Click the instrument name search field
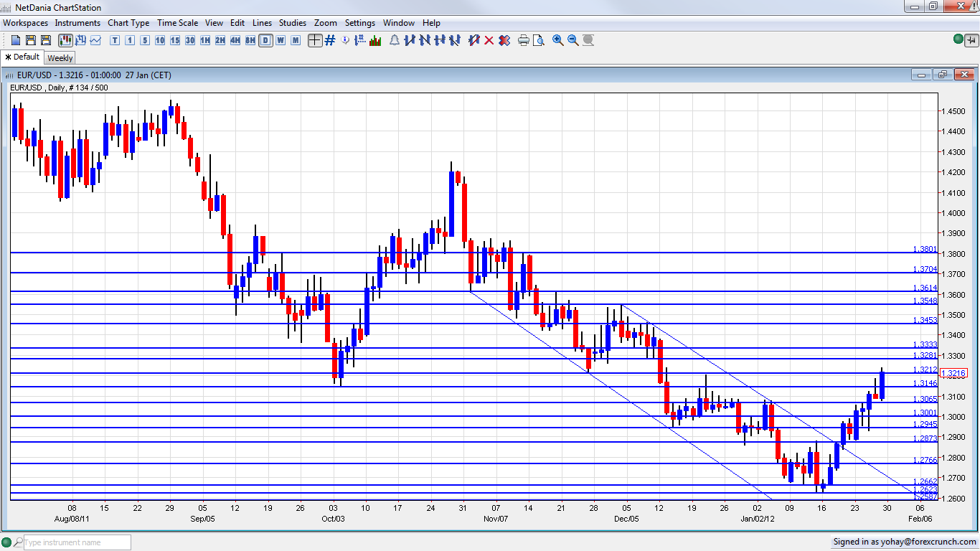980x551 pixels. pos(75,542)
